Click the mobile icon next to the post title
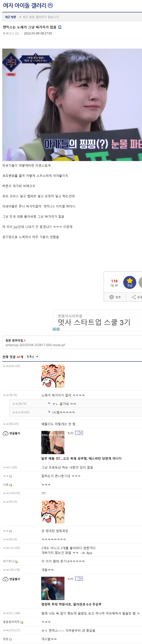 [x=60, y=27]
